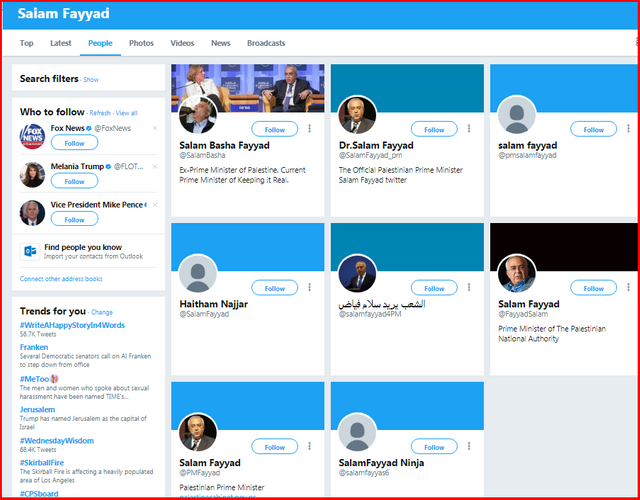Image resolution: width=640 pixels, height=500 pixels.
Task: Follow the @FayyadSalam account
Action: click(593, 288)
